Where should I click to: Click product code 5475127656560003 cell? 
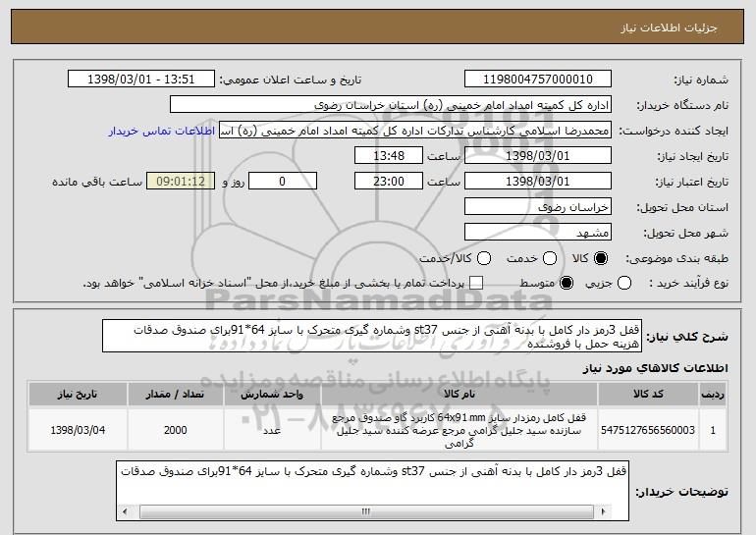(648, 430)
